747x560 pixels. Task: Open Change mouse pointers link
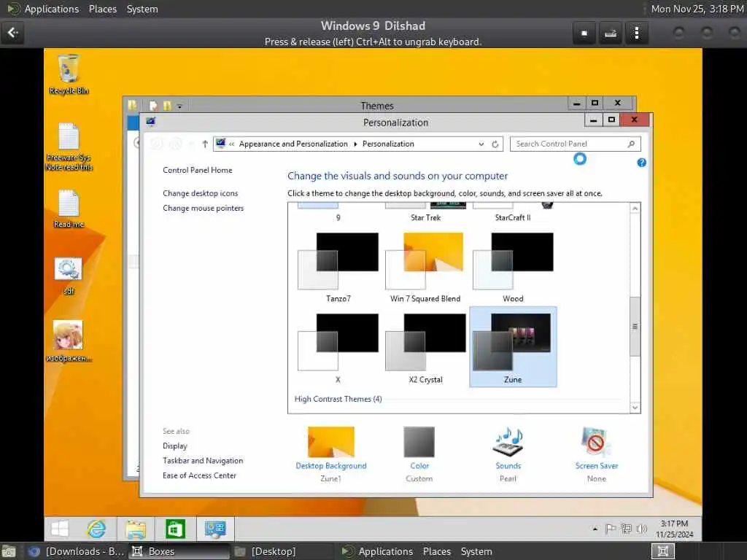click(x=204, y=208)
